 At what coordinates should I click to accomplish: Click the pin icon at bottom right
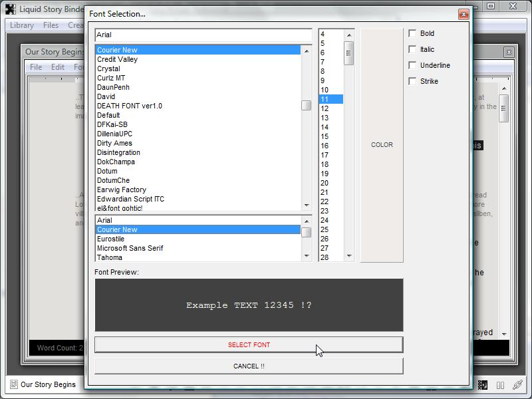[x=517, y=384]
